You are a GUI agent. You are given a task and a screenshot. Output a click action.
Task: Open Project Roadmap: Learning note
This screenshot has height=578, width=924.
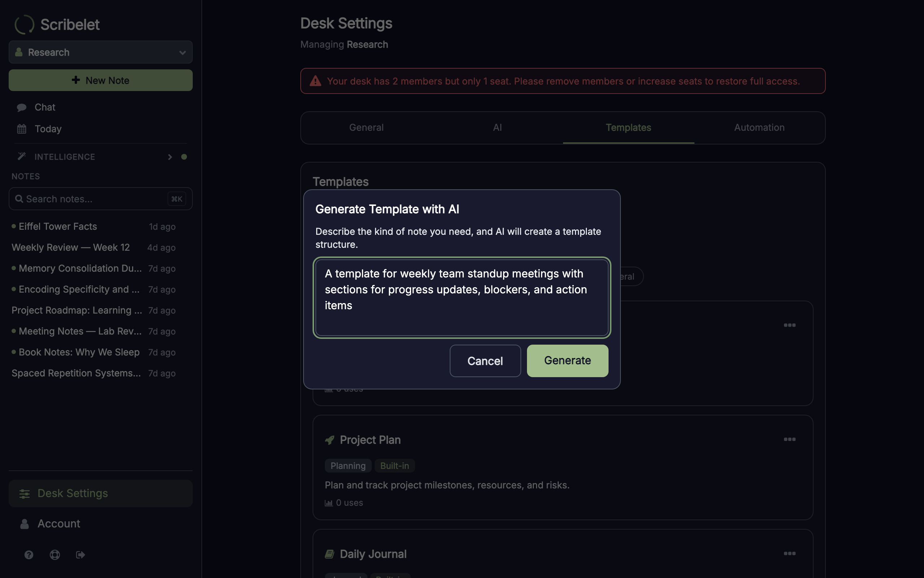[x=93, y=310]
